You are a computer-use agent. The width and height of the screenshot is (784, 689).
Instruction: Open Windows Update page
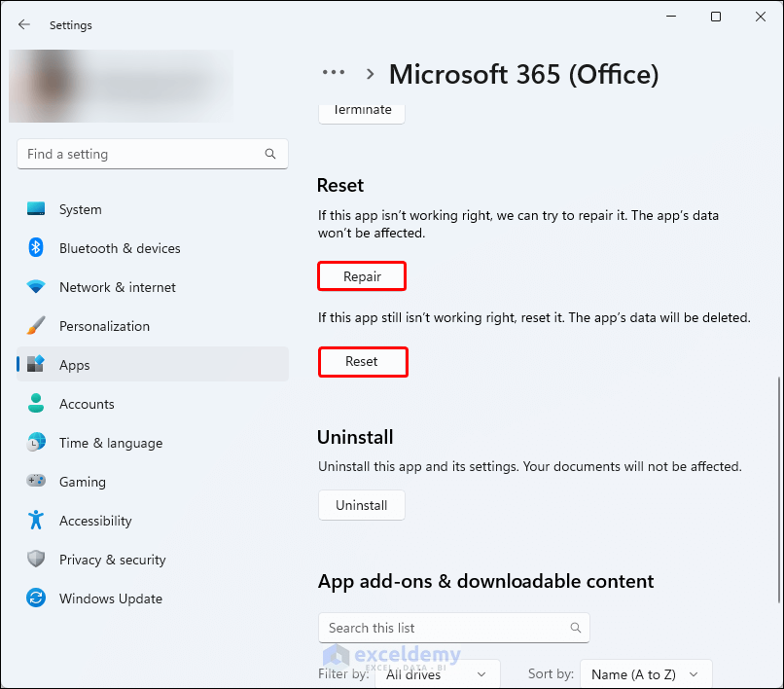click(x=153, y=598)
